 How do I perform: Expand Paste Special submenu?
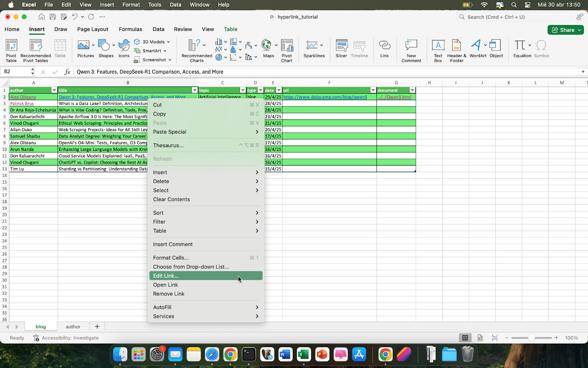click(206, 132)
